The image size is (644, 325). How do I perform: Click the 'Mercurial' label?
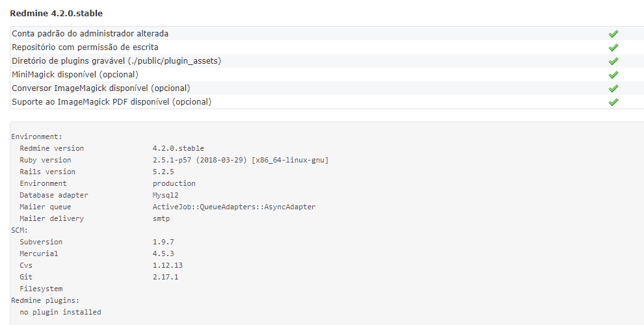tap(39, 253)
